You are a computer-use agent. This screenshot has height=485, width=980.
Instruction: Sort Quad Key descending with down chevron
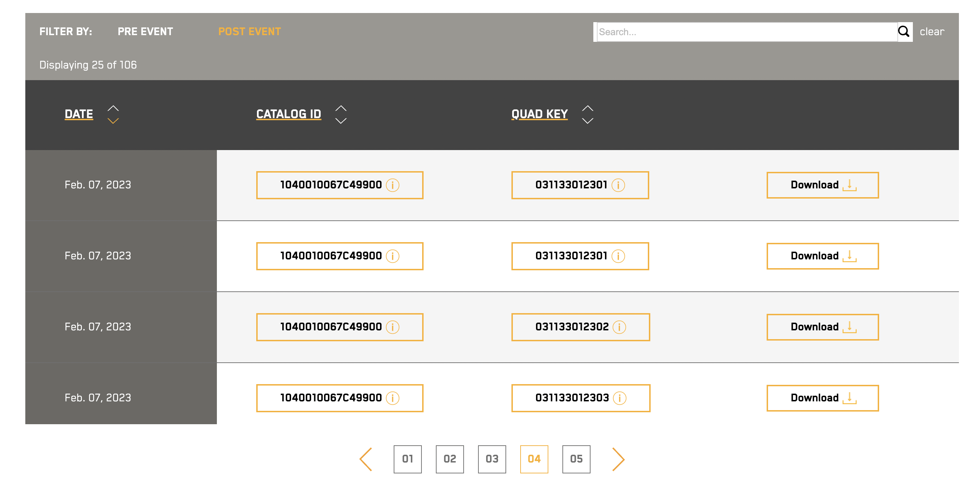pos(587,121)
